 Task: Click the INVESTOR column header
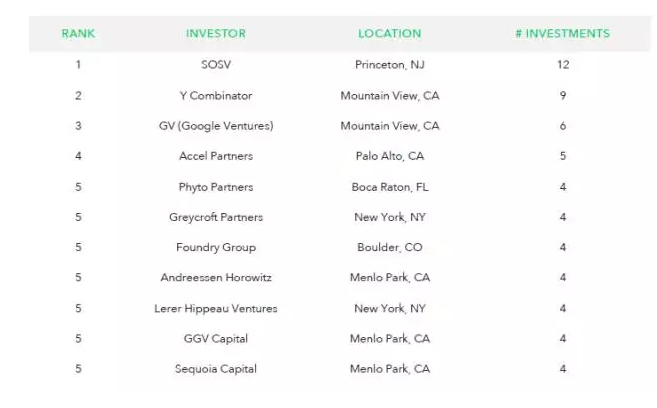point(216,34)
